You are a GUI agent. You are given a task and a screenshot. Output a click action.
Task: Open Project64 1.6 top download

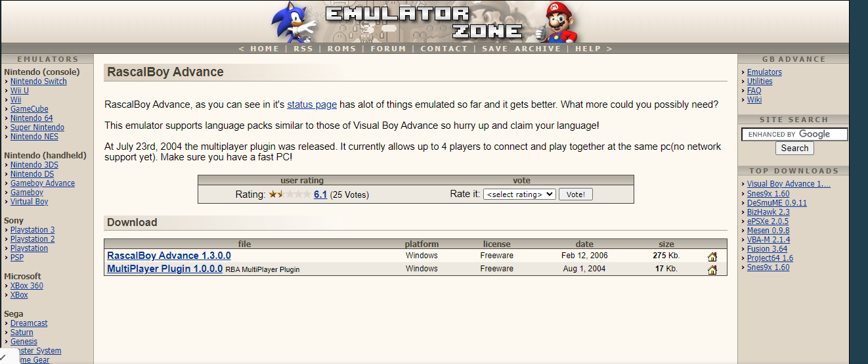coord(770,258)
